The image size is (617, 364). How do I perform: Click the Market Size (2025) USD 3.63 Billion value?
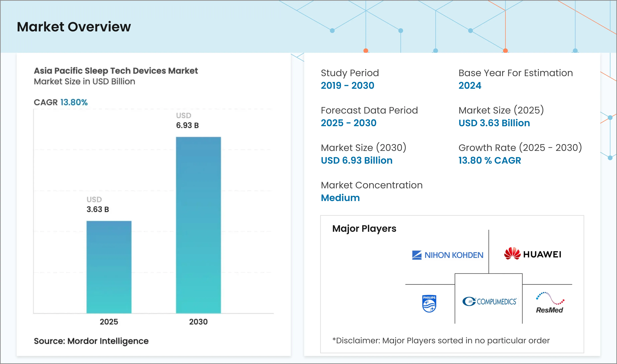click(x=494, y=123)
